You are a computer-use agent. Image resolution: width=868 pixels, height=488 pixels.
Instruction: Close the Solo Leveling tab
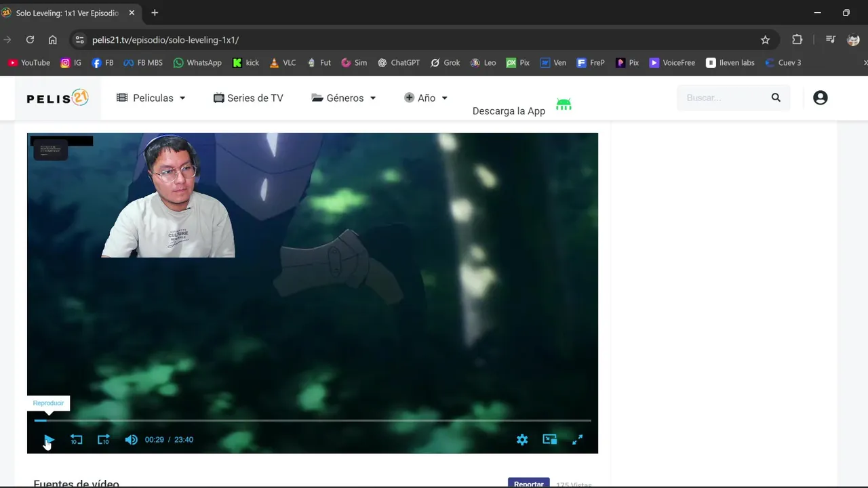pos(132,13)
